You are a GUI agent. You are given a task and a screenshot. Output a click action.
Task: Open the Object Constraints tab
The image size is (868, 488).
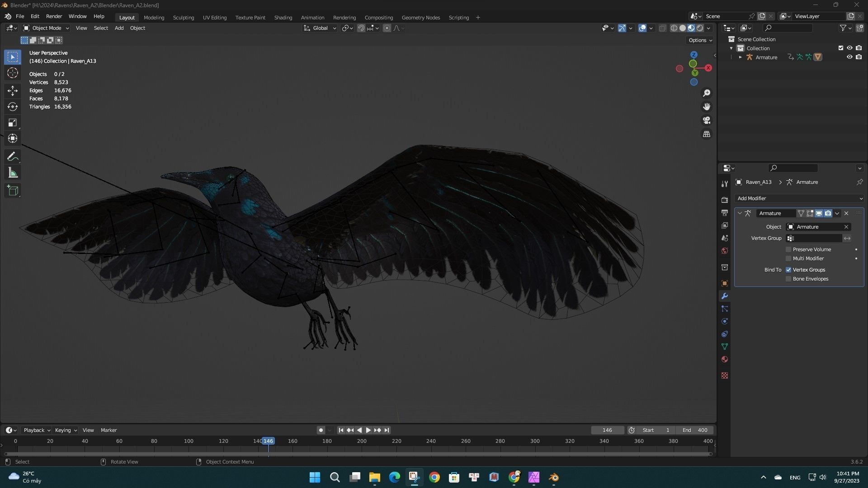tap(725, 334)
